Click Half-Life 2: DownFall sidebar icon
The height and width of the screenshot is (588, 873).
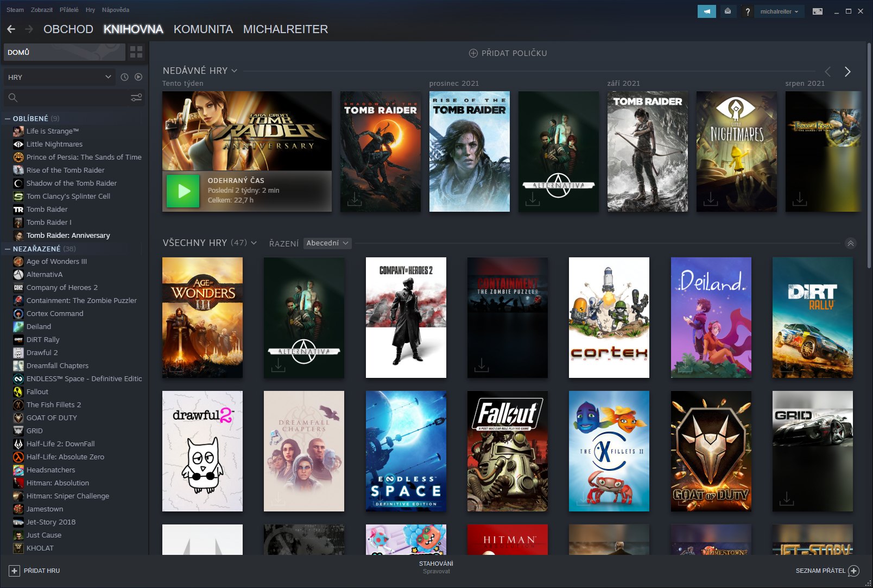[x=18, y=444]
